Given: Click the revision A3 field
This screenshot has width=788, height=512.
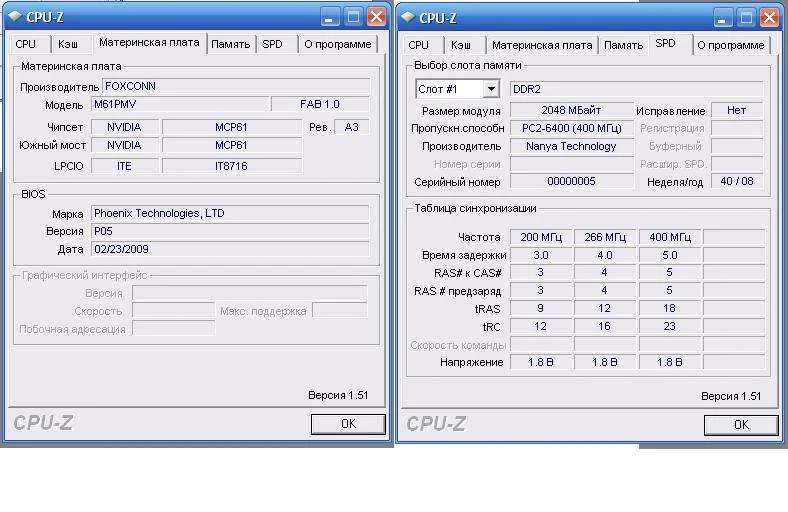Looking at the screenshot, I should [x=352, y=127].
